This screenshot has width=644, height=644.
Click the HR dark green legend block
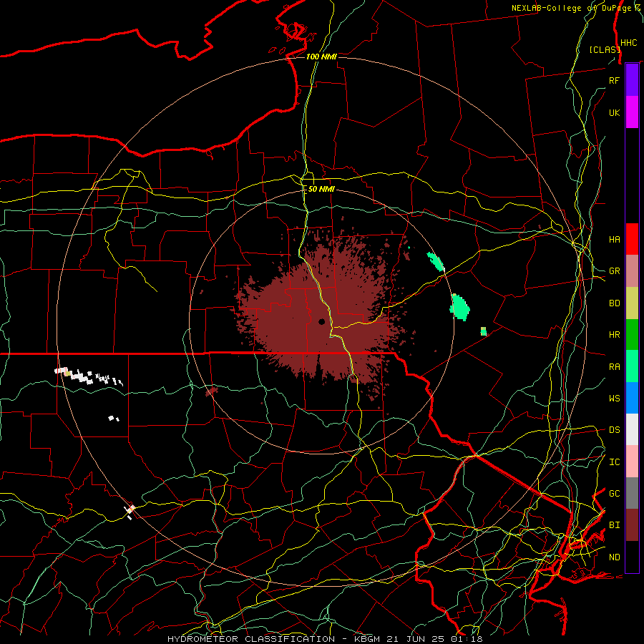632,334
